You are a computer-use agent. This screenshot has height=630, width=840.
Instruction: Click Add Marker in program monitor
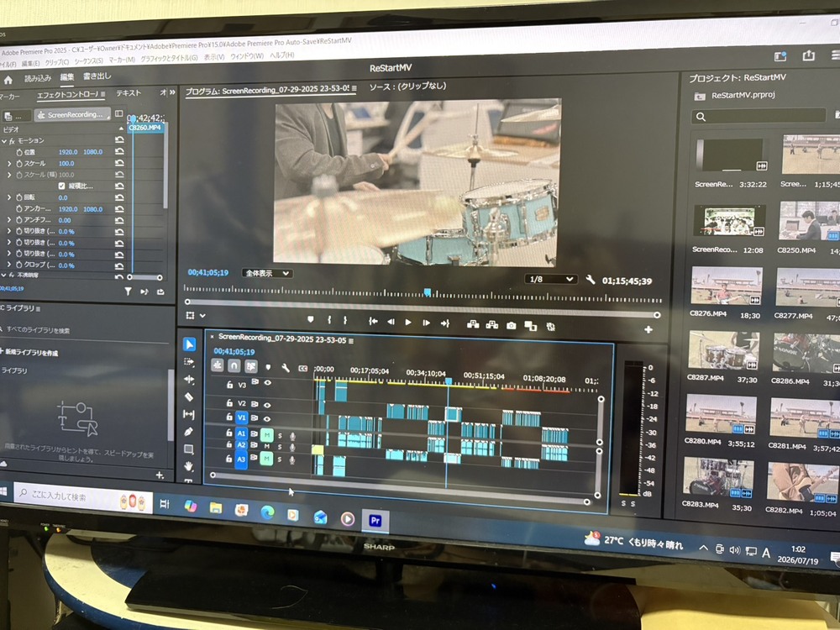click(x=310, y=319)
